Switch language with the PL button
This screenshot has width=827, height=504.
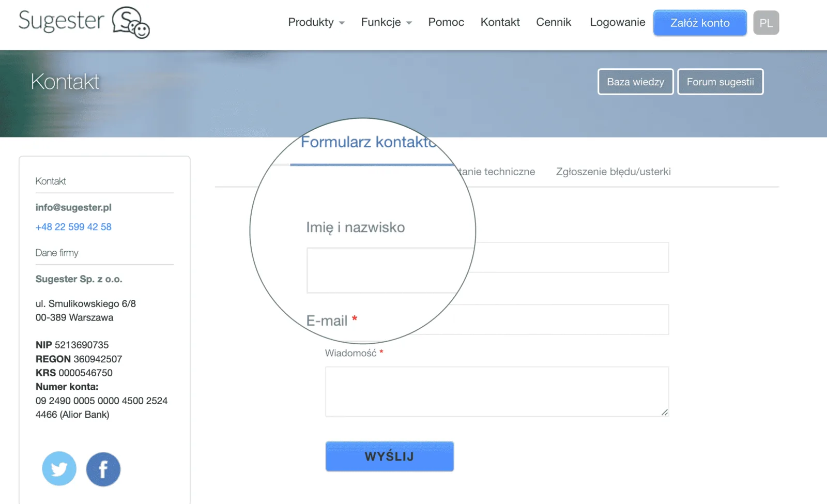tap(766, 23)
